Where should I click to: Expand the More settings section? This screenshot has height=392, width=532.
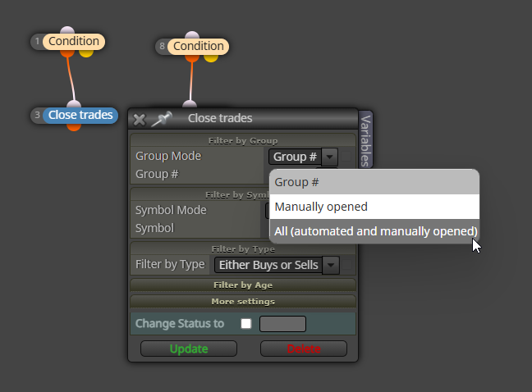point(243,302)
